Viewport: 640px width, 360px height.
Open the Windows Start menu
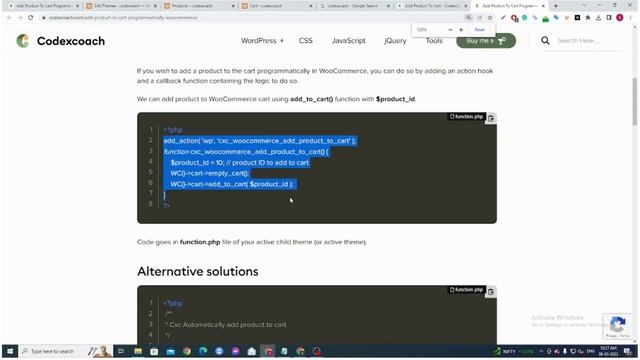[x=10, y=351]
